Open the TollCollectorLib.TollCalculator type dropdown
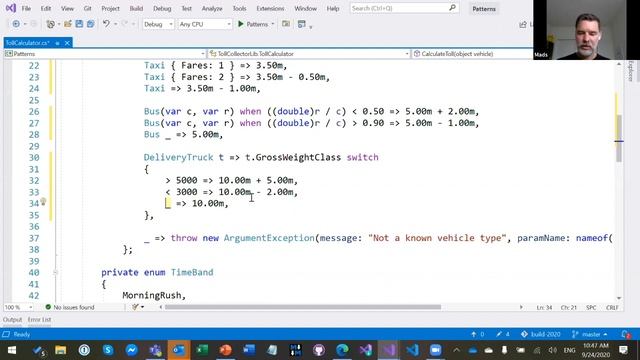Viewport: 640px width, 360px height. (x=309, y=54)
